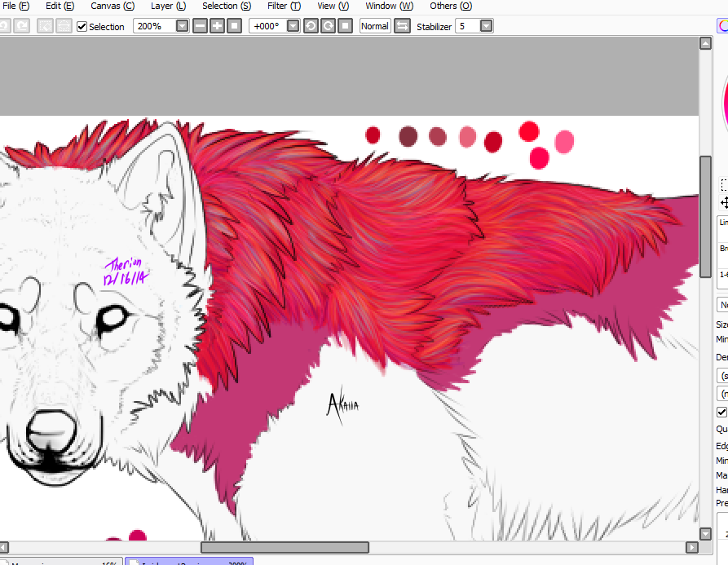
Task: Toggle the Selection checkbox
Action: [x=82, y=26]
